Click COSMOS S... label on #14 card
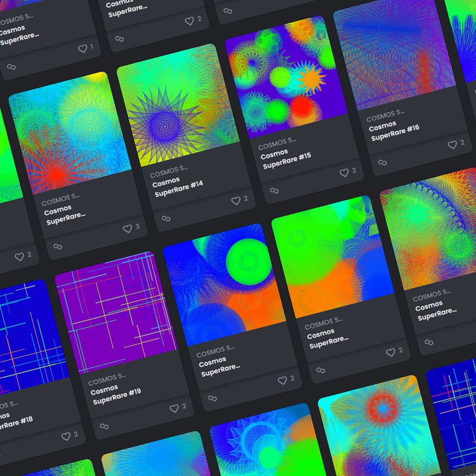 (169, 172)
